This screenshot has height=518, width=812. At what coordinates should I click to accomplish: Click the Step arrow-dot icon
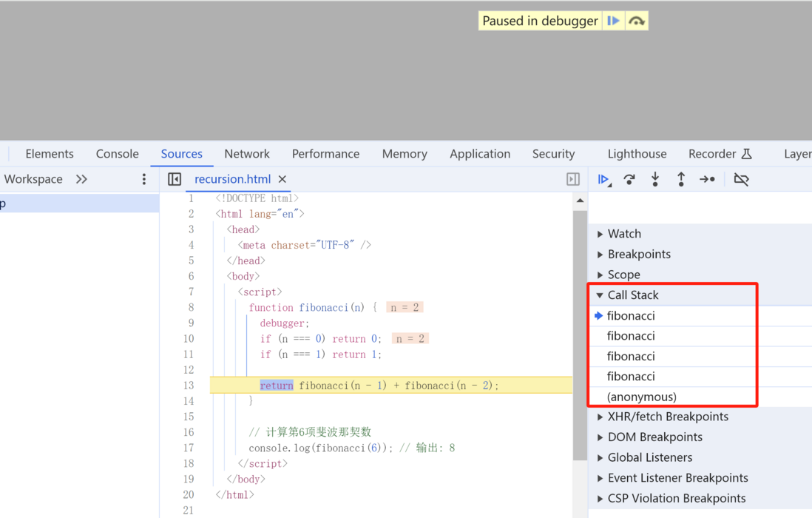pos(708,179)
